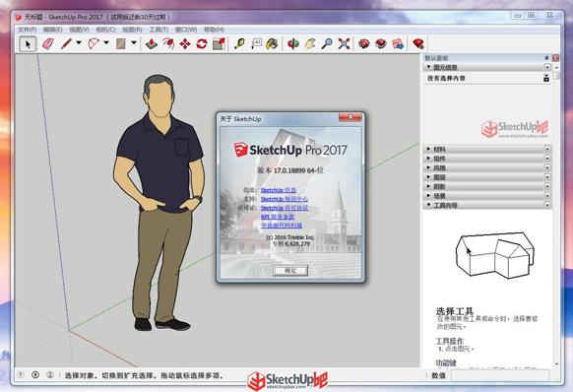Select the Move tool with four arrows
The height and width of the screenshot is (392, 573).
pyautogui.click(x=185, y=44)
